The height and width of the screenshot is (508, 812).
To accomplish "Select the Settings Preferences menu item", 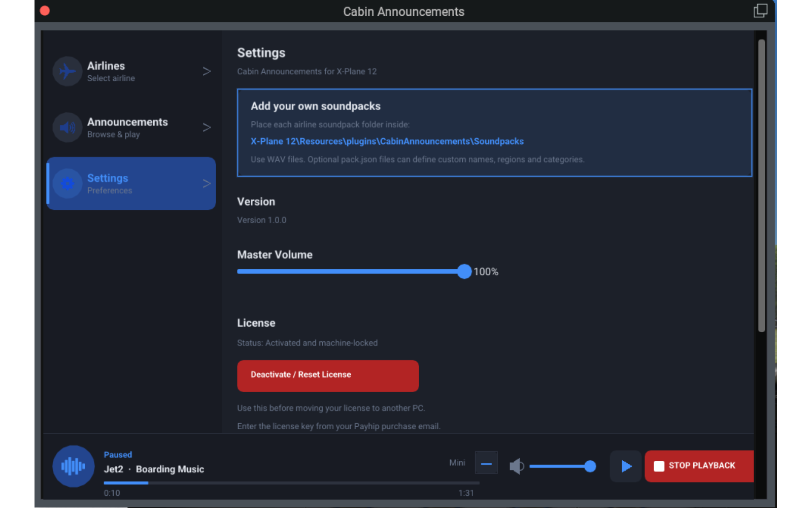I will [131, 183].
